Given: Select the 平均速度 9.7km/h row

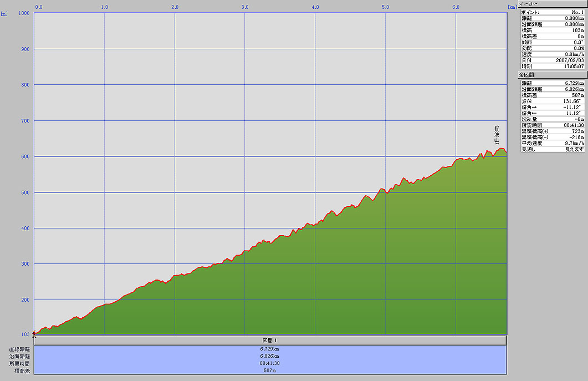Looking at the screenshot, I should (552, 143).
